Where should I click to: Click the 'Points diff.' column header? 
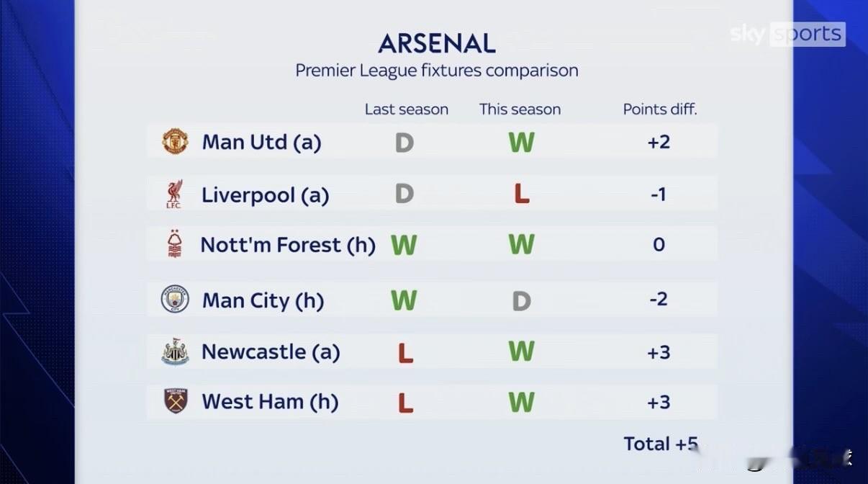pos(660,109)
